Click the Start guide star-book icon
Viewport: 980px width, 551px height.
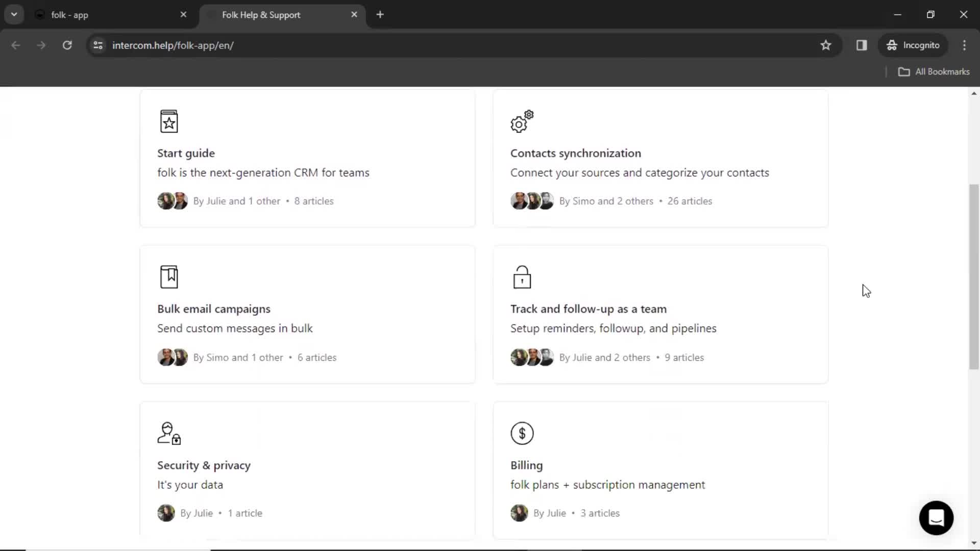coord(169,121)
